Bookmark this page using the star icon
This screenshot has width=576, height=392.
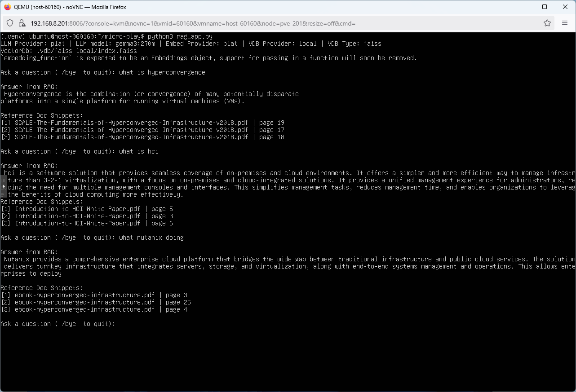click(547, 23)
